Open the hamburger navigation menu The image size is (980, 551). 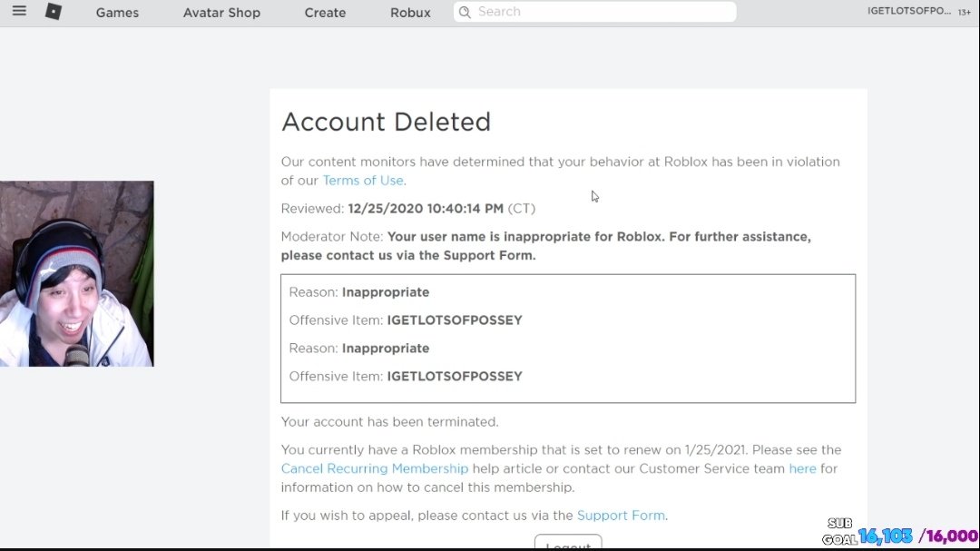click(19, 11)
